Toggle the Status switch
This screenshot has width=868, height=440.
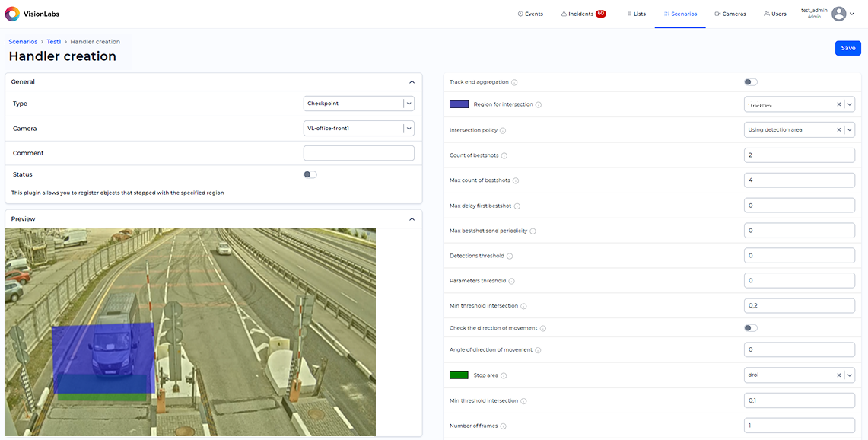pos(310,174)
